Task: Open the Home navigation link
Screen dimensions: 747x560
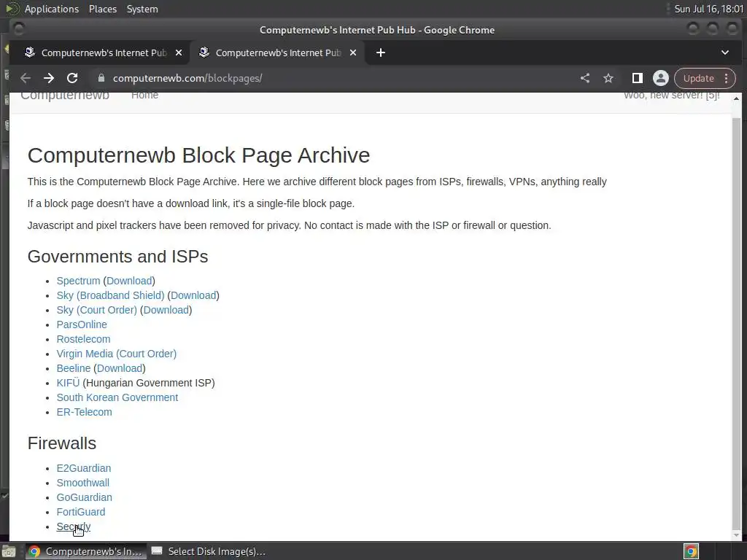Action: click(x=145, y=96)
